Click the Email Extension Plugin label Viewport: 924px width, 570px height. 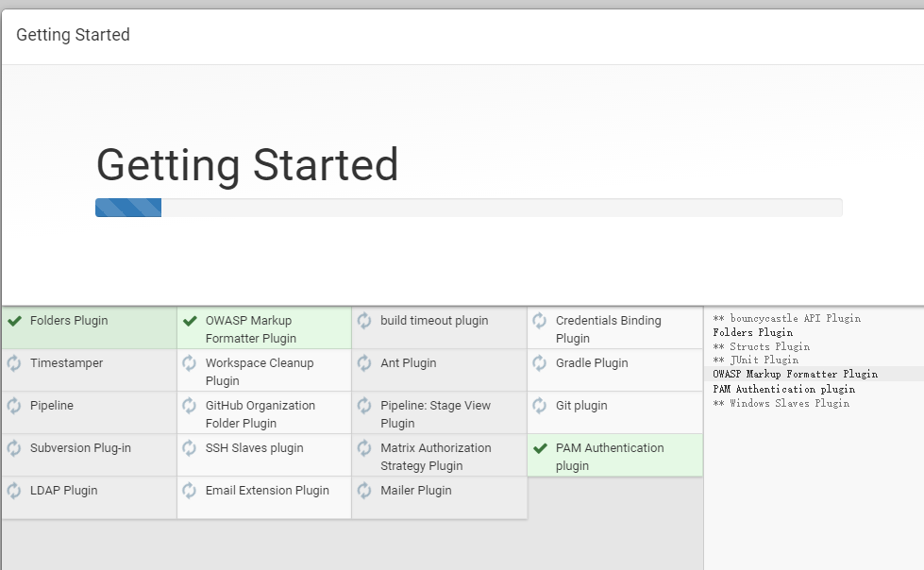(x=267, y=491)
